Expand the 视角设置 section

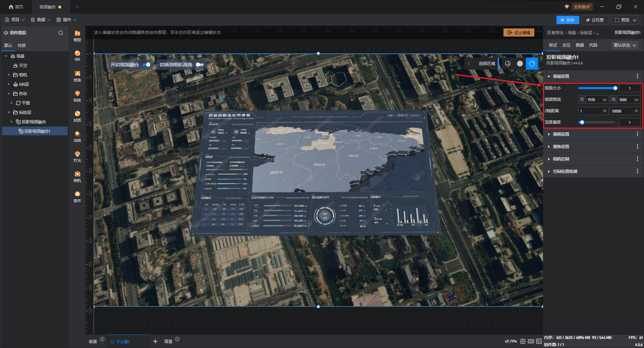click(549, 147)
